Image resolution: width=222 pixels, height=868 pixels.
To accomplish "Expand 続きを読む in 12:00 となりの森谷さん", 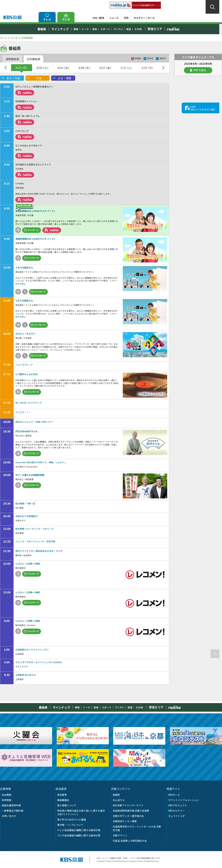I will tap(20, 317).
